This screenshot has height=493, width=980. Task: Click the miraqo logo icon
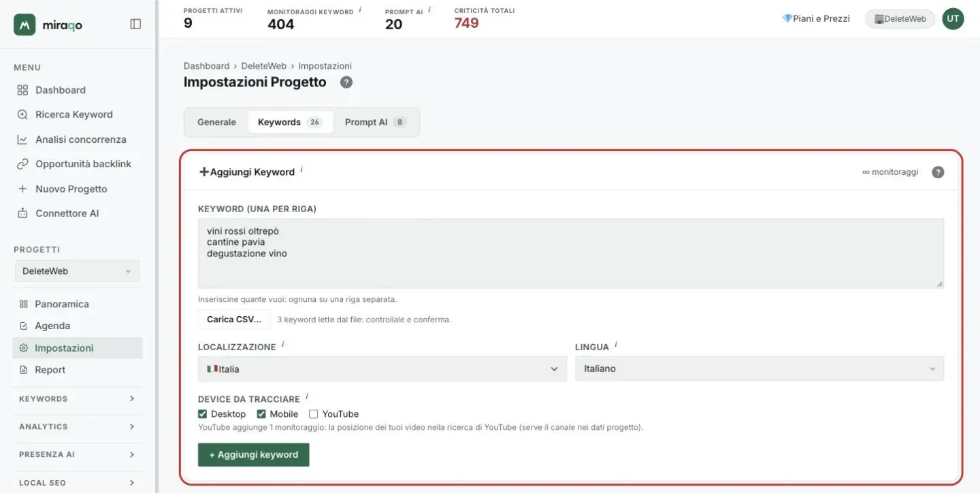(x=24, y=24)
